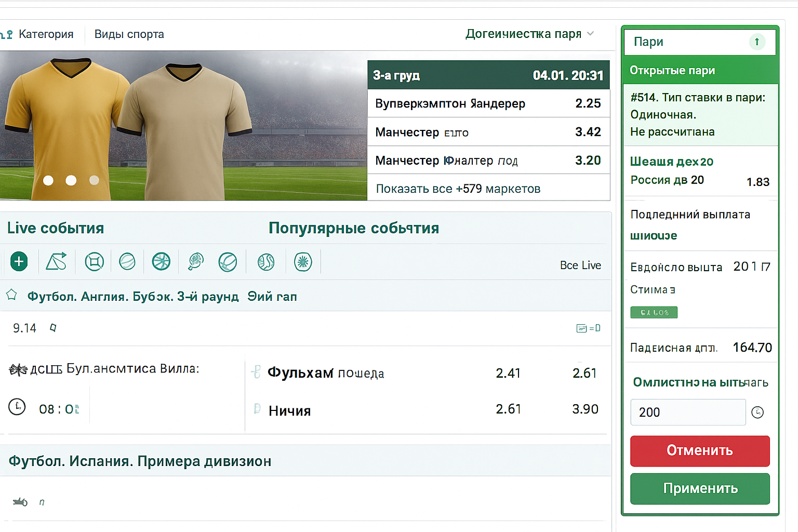The image size is (798, 532).
Task: Select the circle with square sport icon
Action: 94,261
